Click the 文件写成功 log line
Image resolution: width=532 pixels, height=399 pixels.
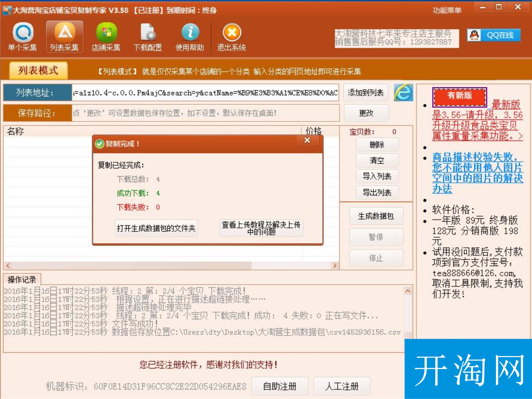click(81, 324)
